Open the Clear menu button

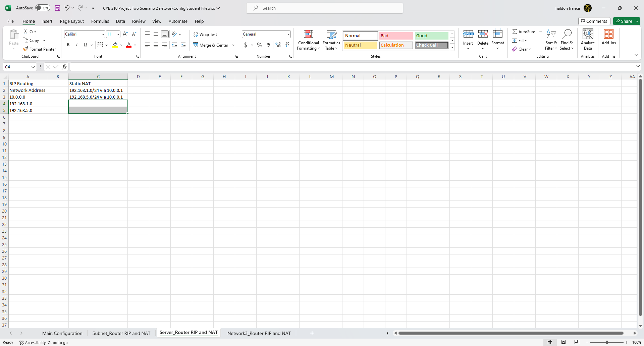(x=522, y=49)
